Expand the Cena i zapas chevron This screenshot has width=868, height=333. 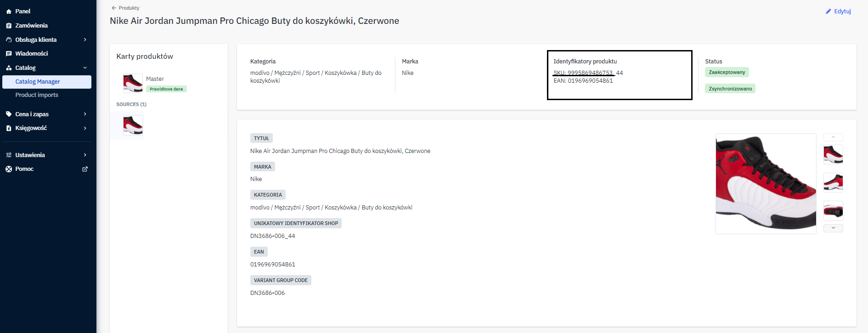85,114
